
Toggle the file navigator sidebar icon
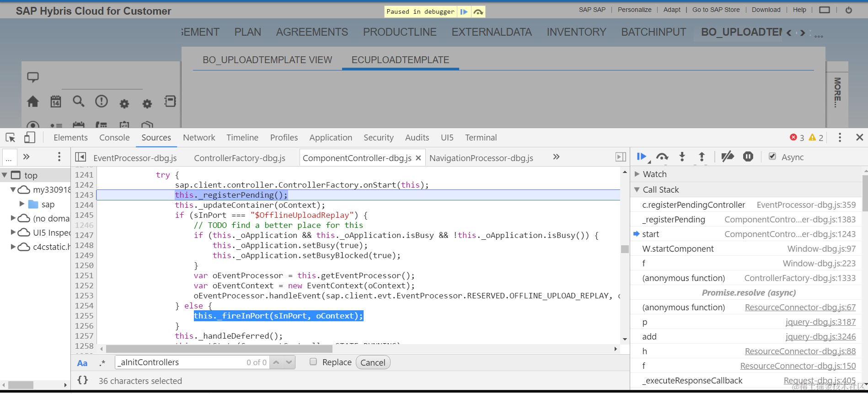[80, 157]
